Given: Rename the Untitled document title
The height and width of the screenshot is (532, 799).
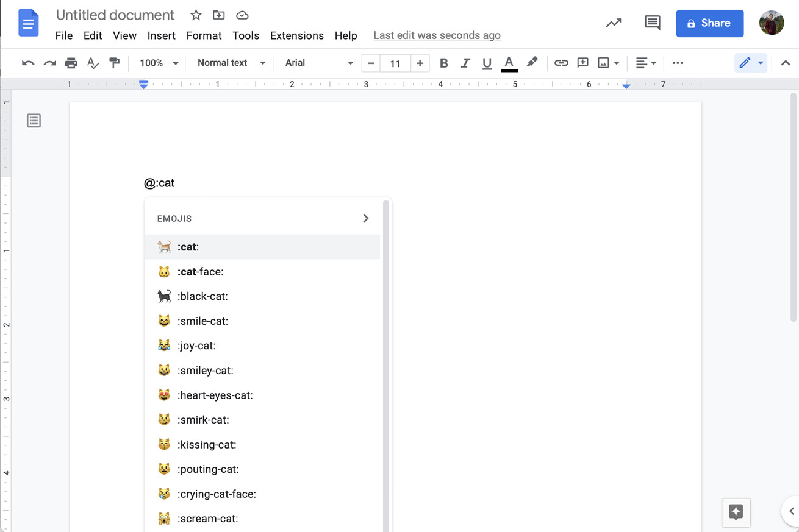Looking at the screenshot, I should pyautogui.click(x=115, y=15).
